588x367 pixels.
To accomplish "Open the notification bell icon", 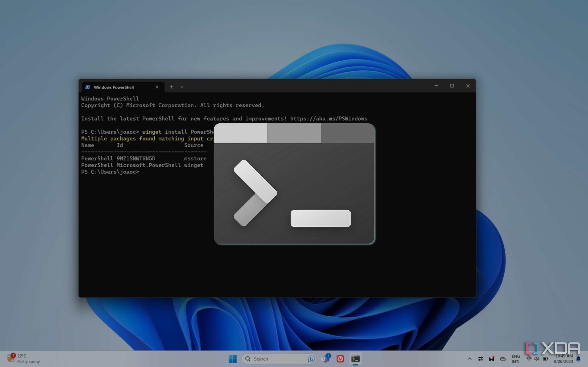I will (x=579, y=359).
